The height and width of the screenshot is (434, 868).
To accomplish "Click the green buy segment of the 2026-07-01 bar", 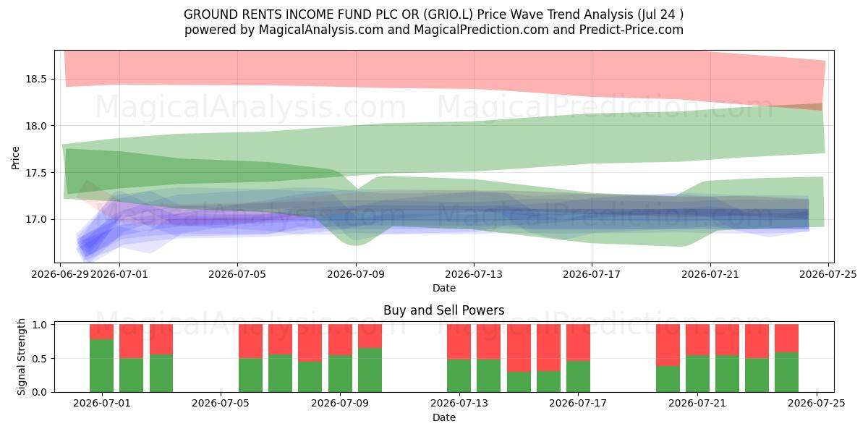I will 101,366.
